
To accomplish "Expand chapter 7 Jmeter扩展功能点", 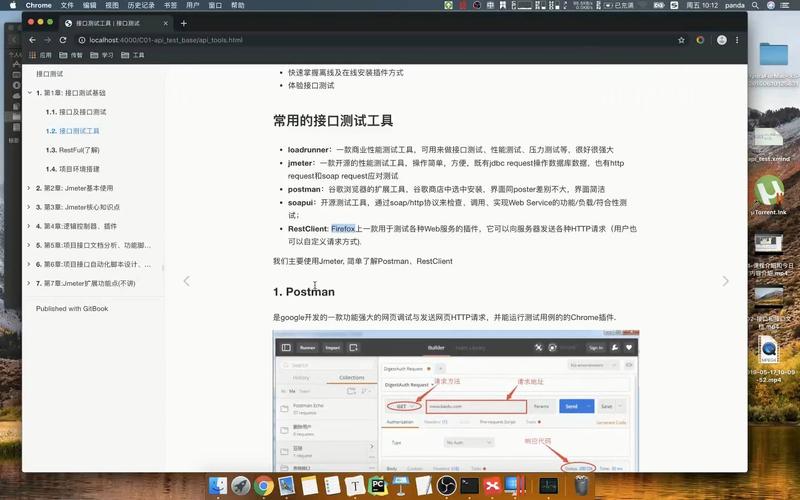I will tap(29, 283).
